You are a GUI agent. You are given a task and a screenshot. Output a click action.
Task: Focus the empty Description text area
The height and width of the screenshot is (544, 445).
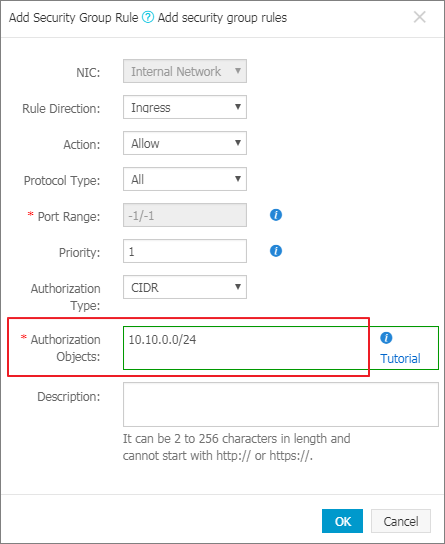tap(281, 405)
